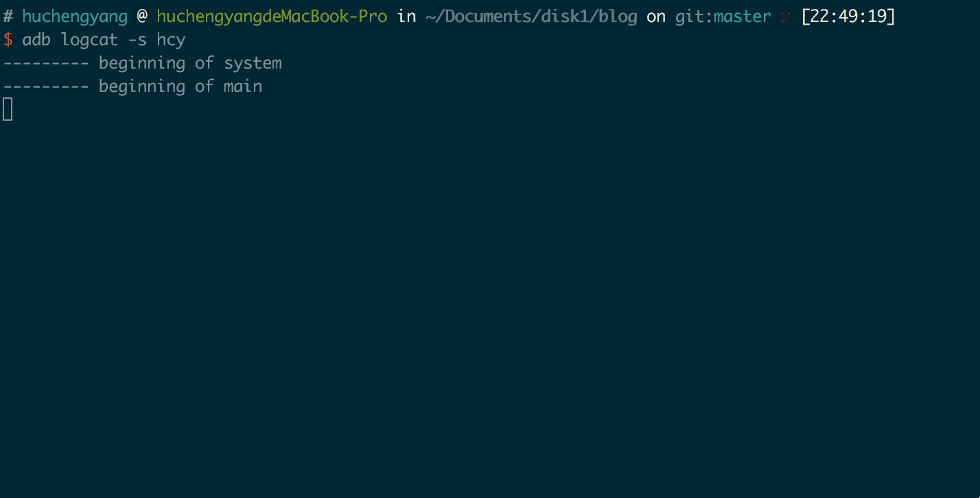Click the hash symbol starting the prompt
The image size is (980, 498).
click(x=8, y=16)
